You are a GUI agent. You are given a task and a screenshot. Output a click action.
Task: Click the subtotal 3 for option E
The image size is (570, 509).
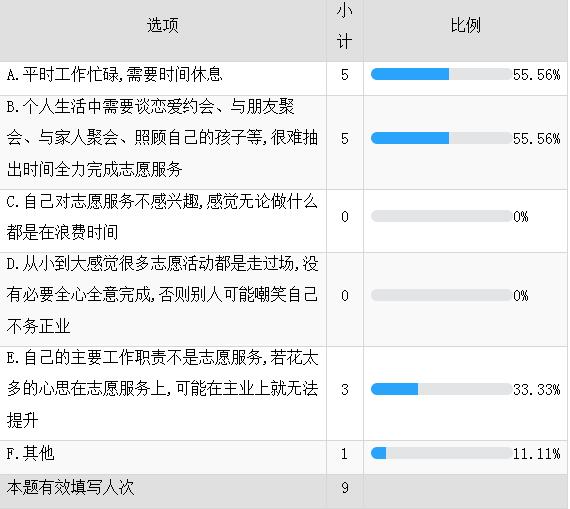(x=345, y=390)
